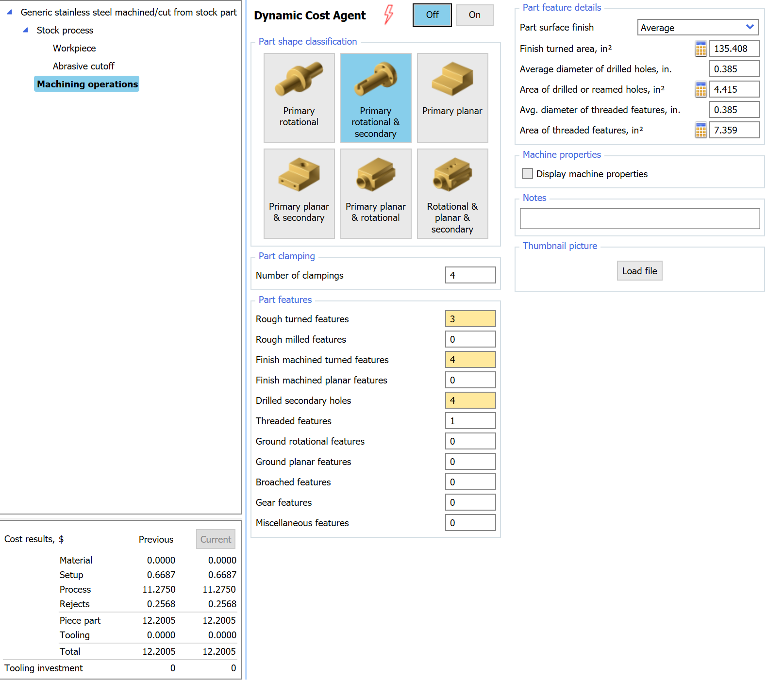Image resolution: width=784 pixels, height=681 pixels.
Task: Choose the Primary planar part shape icon
Action: pos(452,97)
